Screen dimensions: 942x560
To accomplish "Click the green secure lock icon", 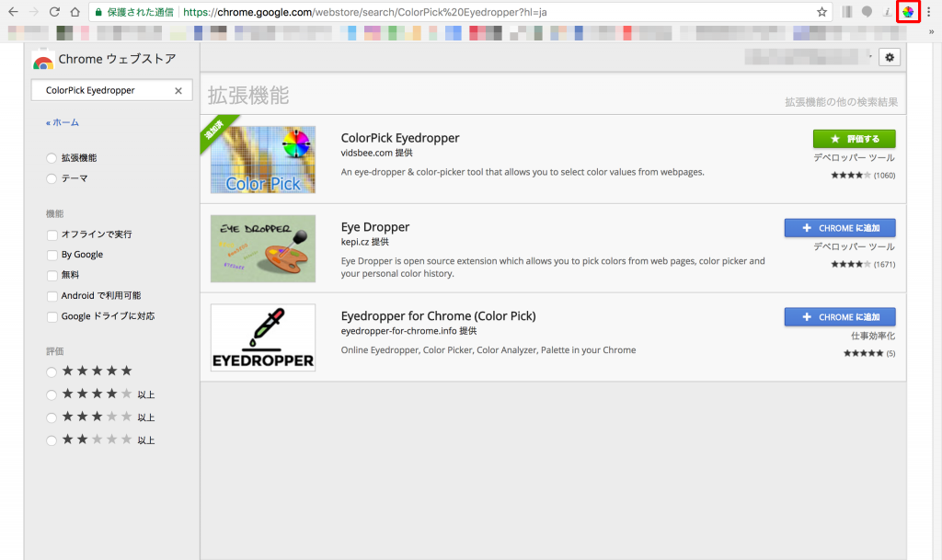I will pos(98,12).
